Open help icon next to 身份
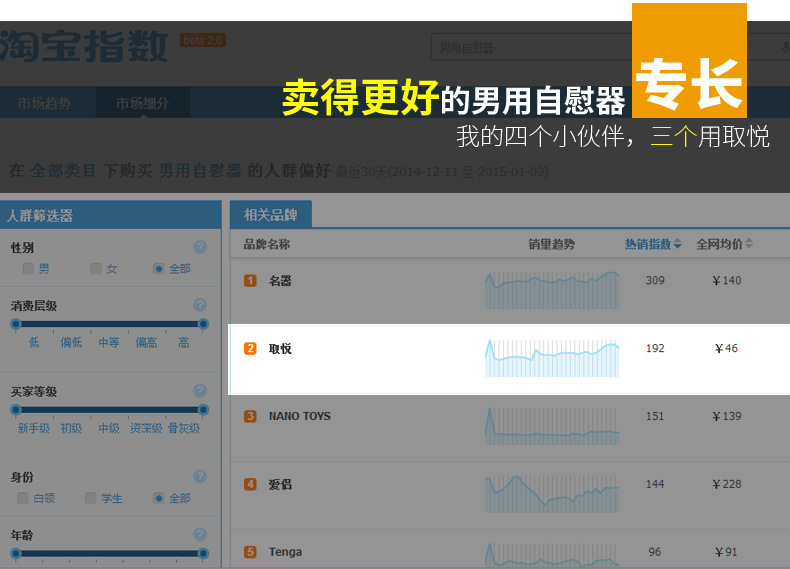 [x=200, y=476]
